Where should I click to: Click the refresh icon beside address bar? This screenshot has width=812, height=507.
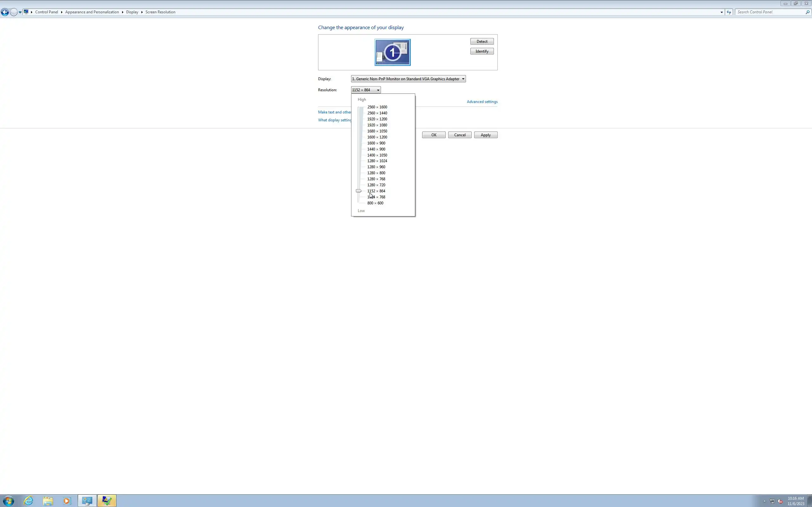729,12
